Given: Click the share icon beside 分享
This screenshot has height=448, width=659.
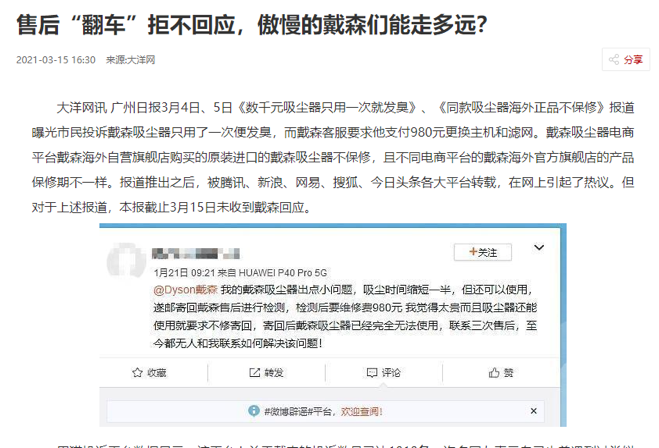Looking at the screenshot, I should (x=614, y=60).
